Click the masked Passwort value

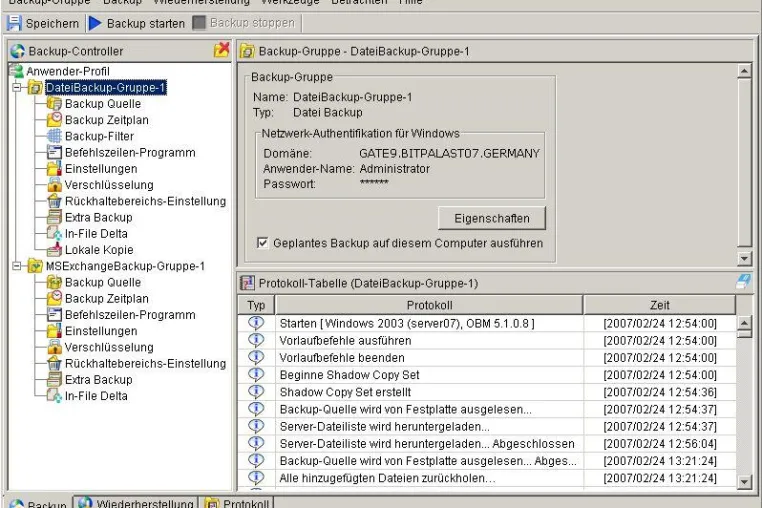tap(374, 183)
